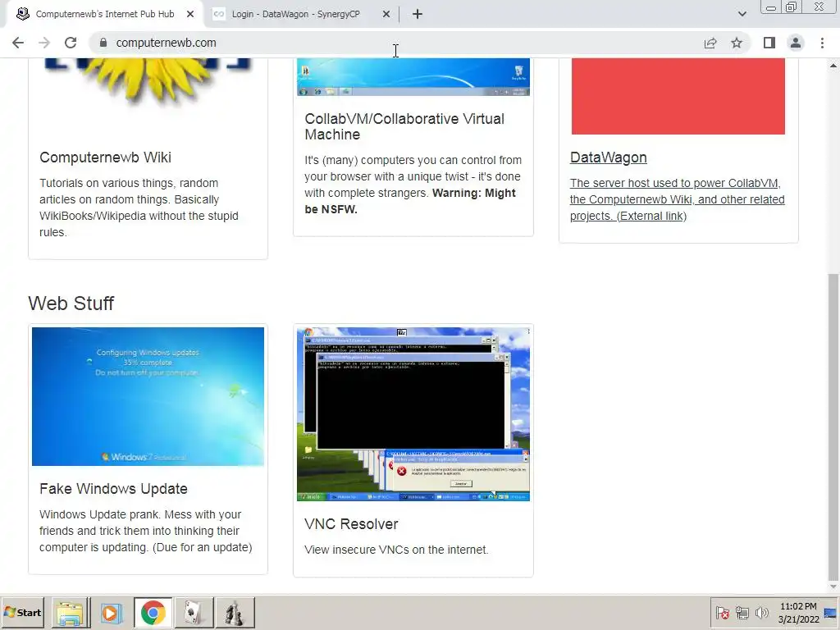
Task: Click the Windows Update prank description text
Action: point(146,531)
